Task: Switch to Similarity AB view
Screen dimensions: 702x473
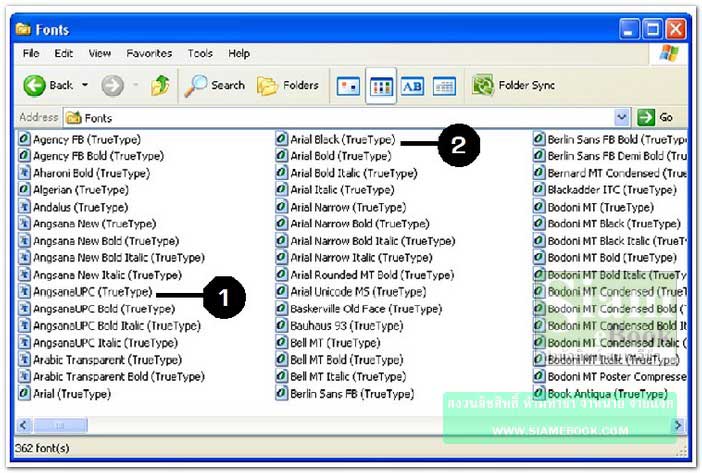Action: [412, 86]
